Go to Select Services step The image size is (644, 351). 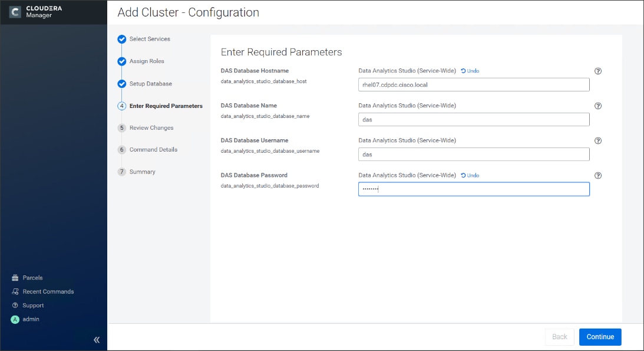click(150, 39)
